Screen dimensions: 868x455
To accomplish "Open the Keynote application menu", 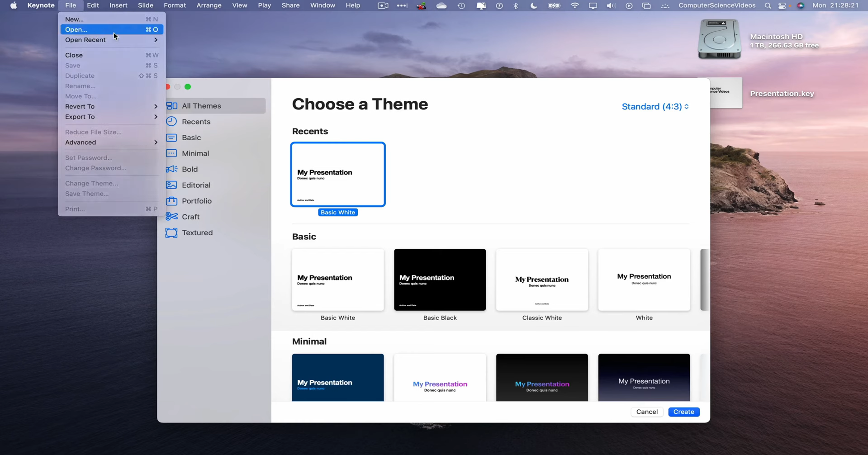I will pos(41,5).
